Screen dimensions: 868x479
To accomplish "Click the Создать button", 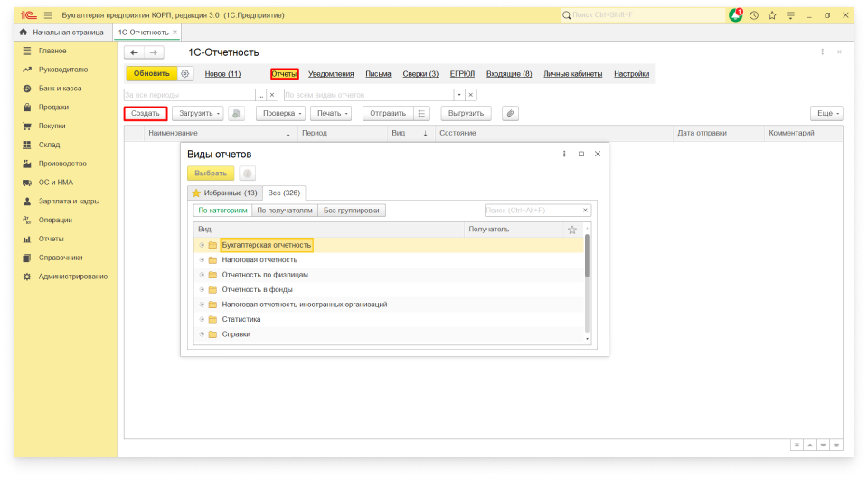I will [146, 113].
